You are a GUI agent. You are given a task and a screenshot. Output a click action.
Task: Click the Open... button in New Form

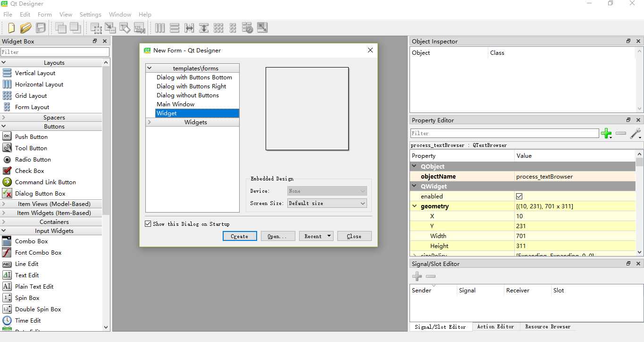pos(278,236)
